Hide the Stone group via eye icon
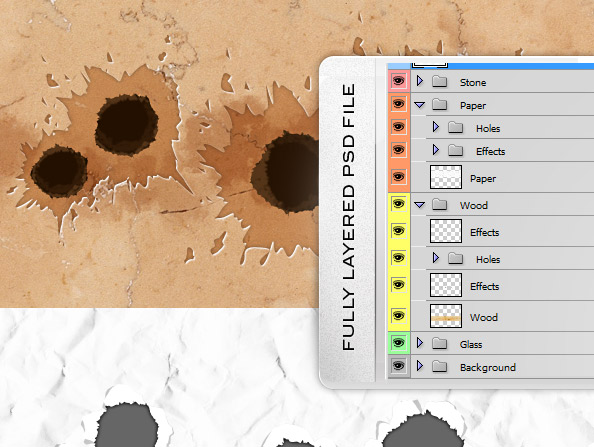The width and height of the screenshot is (594, 447). point(399,80)
